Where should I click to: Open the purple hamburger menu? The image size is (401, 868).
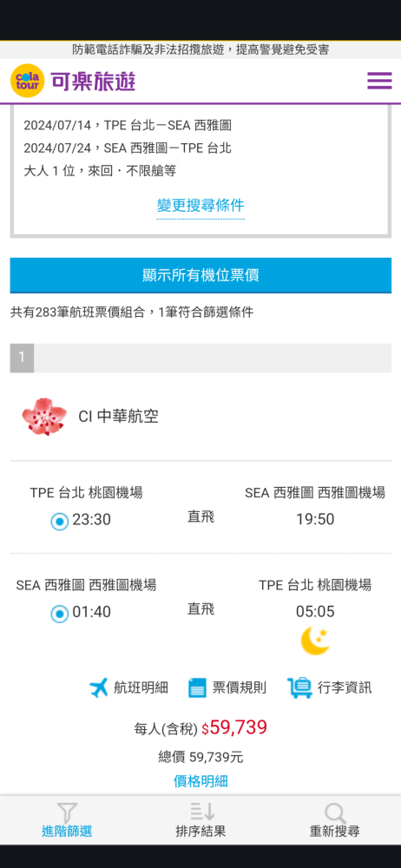pyautogui.click(x=379, y=81)
